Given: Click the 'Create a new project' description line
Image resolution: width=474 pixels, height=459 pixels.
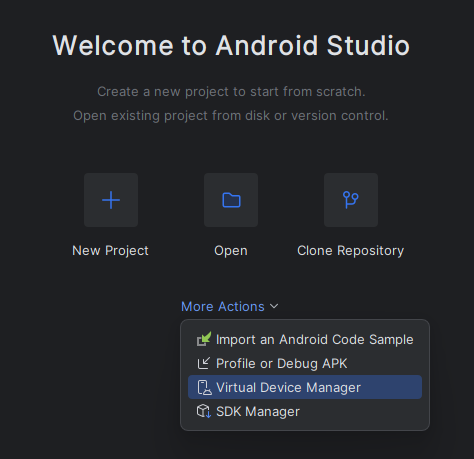Looking at the screenshot, I should [x=231, y=91].
